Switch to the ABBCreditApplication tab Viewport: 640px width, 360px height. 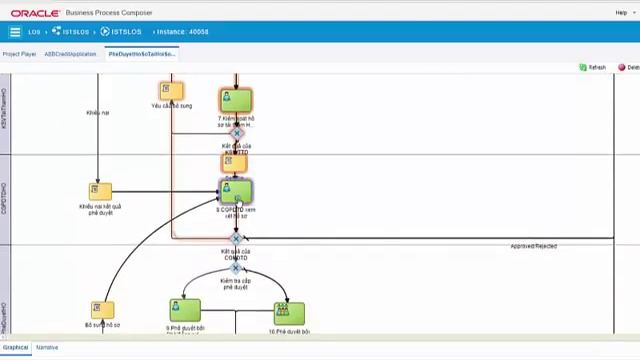(x=70, y=54)
